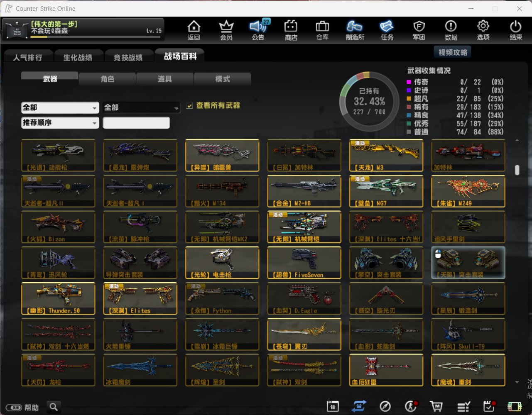Uncheck the 查看所有武器 checkbox
This screenshot has height=415, width=532.
point(190,106)
